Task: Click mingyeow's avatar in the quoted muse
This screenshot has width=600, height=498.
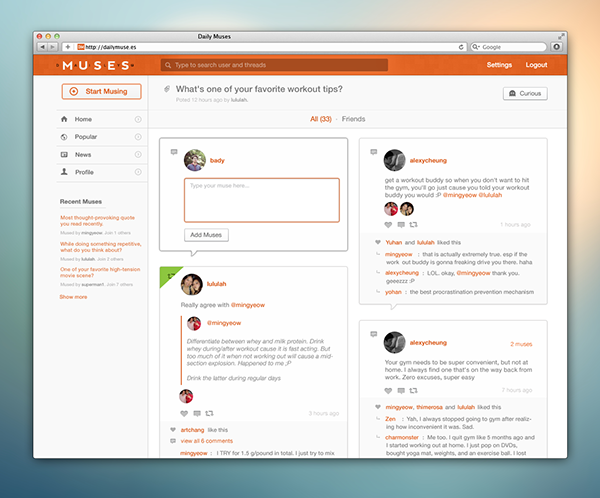Action: [x=194, y=323]
